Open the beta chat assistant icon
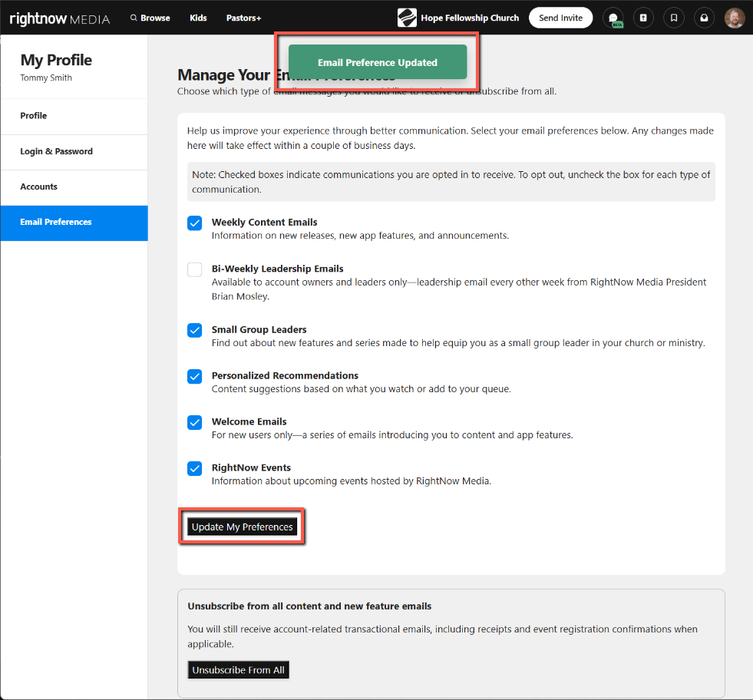The height and width of the screenshot is (700, 753). tap(613, 18)
